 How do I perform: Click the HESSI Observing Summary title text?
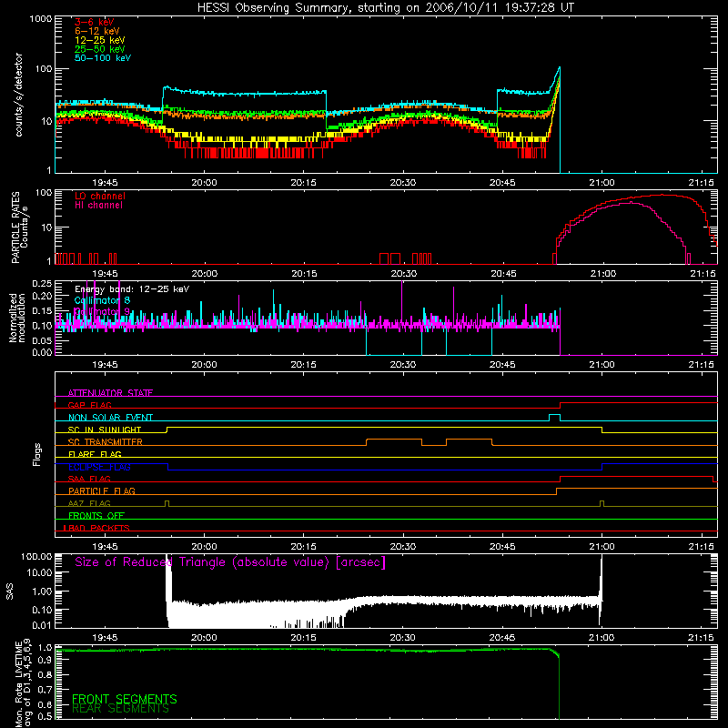385,7
